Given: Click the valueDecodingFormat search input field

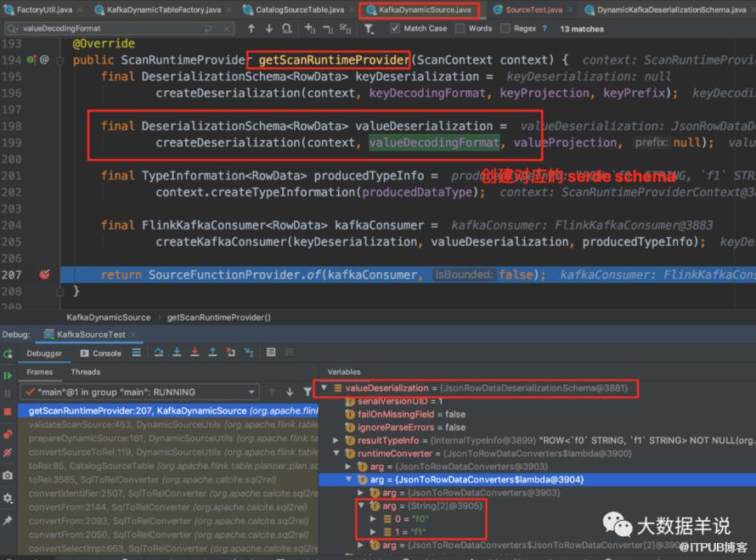Looking at the screenshot, I should (x=113, y=29).
